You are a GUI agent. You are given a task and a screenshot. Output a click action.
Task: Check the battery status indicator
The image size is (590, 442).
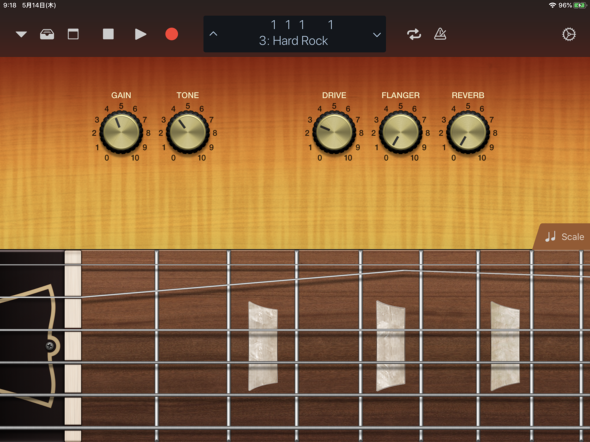point(579,5)
